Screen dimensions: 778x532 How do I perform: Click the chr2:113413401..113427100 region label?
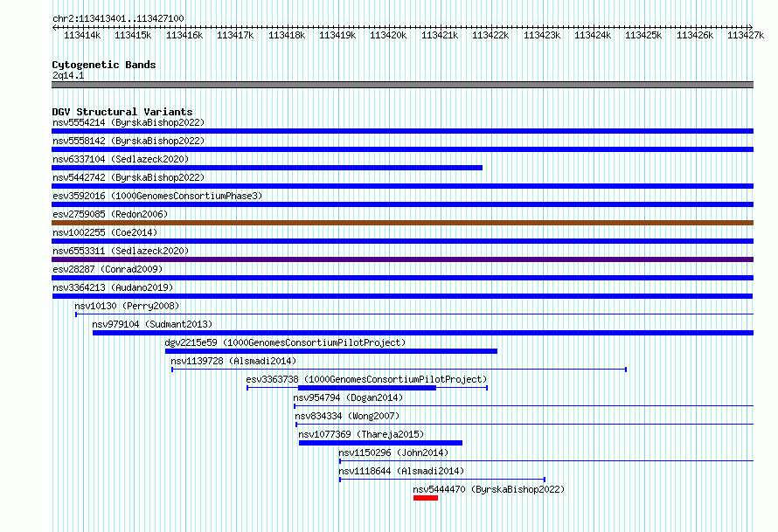click(118, 18)
